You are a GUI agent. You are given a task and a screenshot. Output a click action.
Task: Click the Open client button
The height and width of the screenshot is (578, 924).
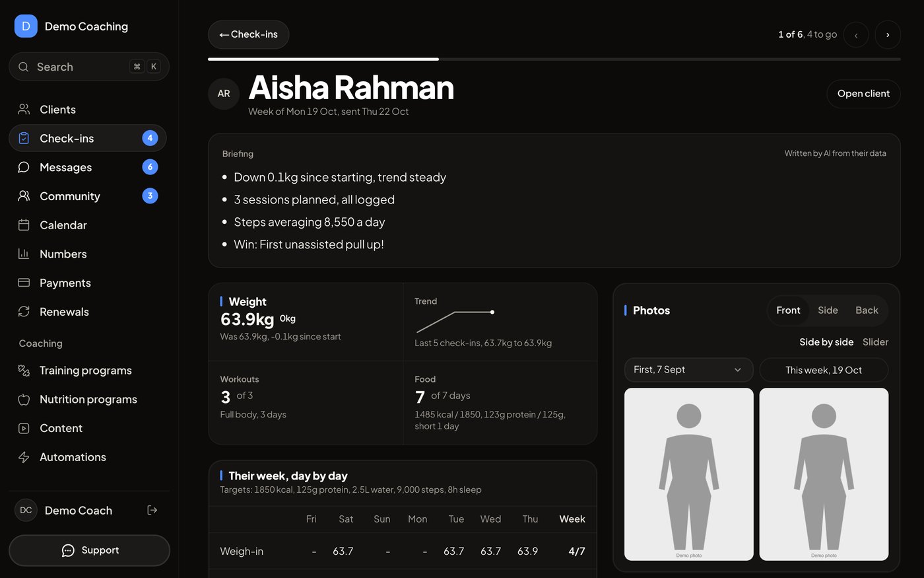(x=863, y=94)
